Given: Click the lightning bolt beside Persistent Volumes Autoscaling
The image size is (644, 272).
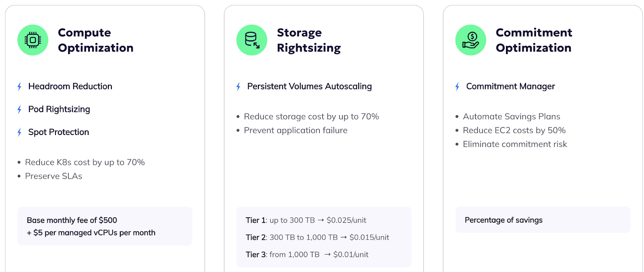Looking at the screenshot, I should point(238,87).
